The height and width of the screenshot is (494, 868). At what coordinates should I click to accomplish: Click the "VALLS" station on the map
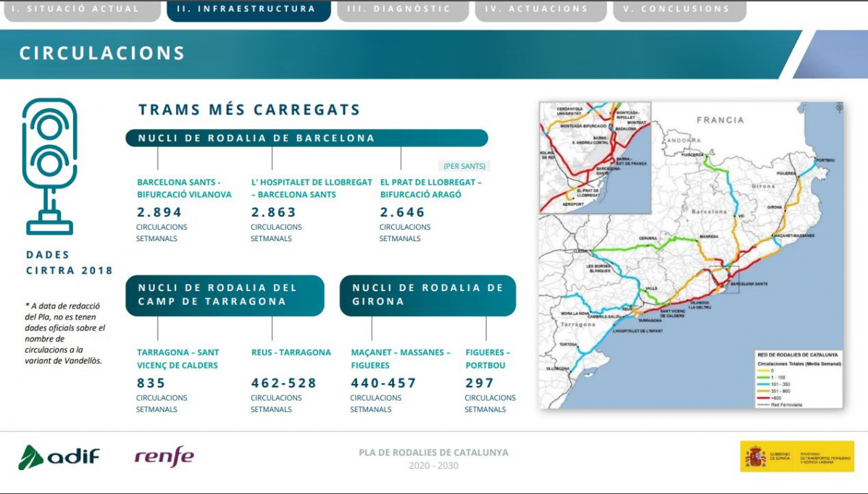(x=651, y=288)
